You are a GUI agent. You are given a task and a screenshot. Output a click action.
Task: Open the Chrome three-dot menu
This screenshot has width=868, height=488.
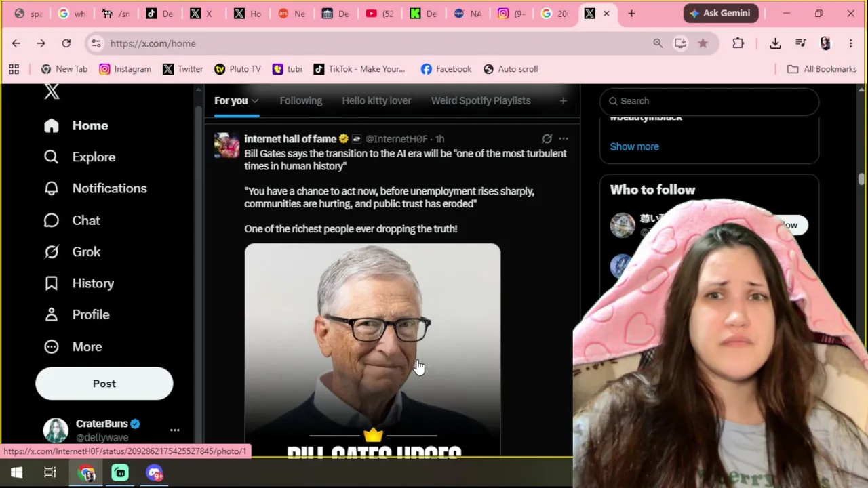tap(850, 43)
